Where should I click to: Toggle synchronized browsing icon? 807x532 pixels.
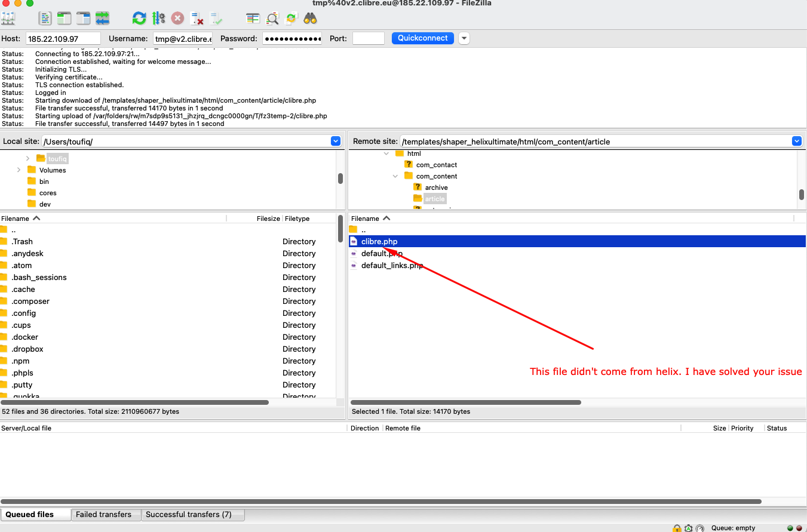pos(291,19)
